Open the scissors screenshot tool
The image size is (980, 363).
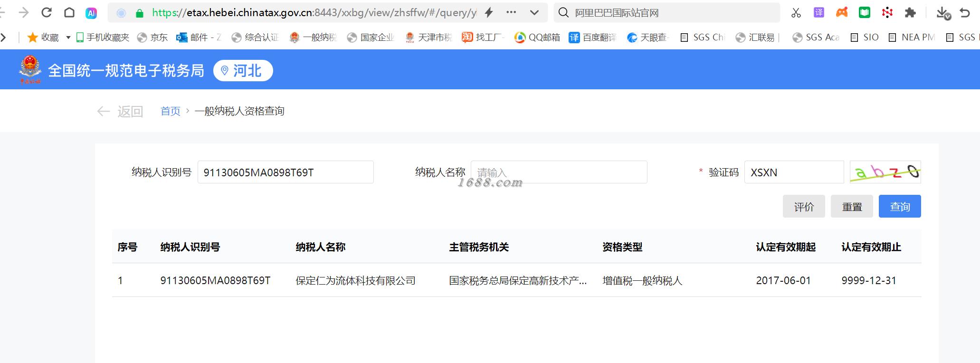tap(796, 13)
